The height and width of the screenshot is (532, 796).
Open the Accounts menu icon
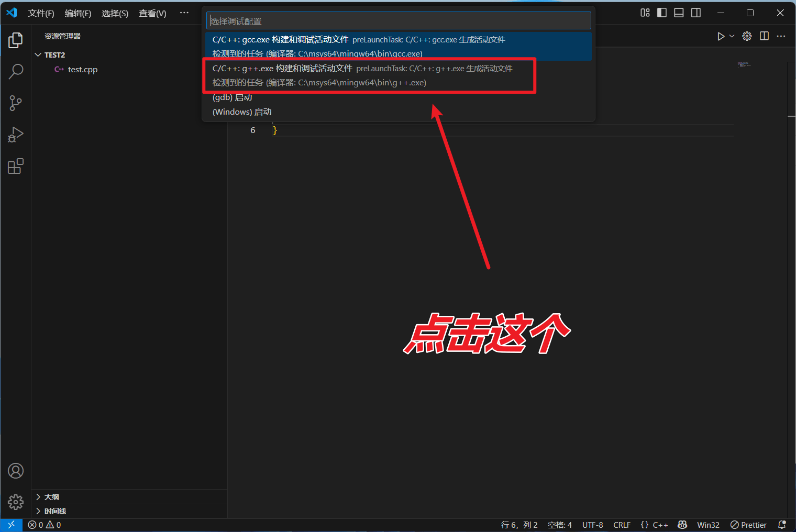pos(16,471)
